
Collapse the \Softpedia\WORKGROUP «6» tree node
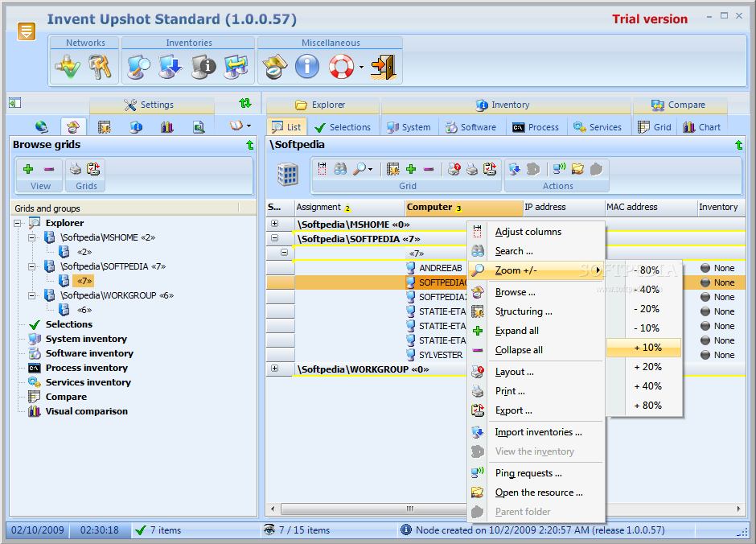coord(32,295)
